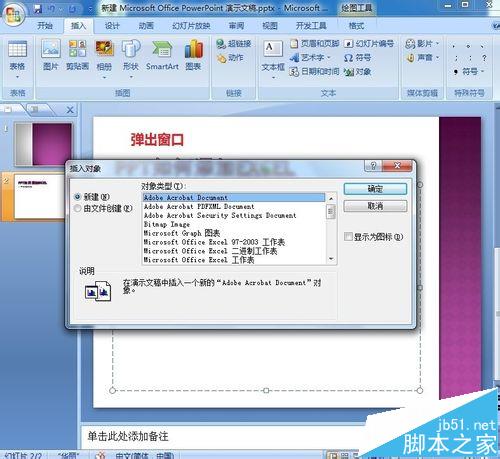Insert object (对象) from ribbon
Screen dimensions: 500x459
pyautogui.click(x=358, y=71)
